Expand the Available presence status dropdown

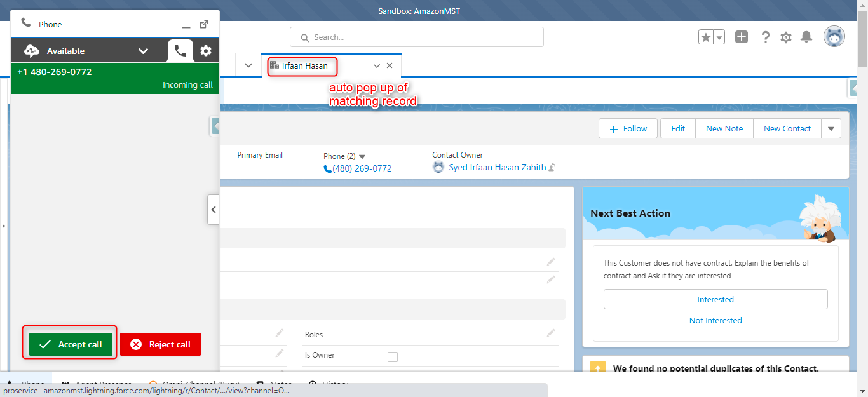143,50
